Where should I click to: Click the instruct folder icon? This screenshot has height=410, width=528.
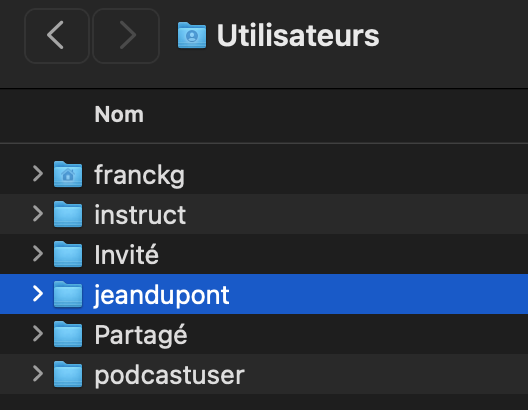(x=68, y=214)
